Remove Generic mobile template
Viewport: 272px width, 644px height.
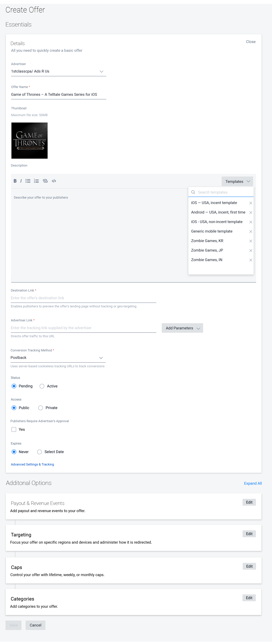point(251,231)
